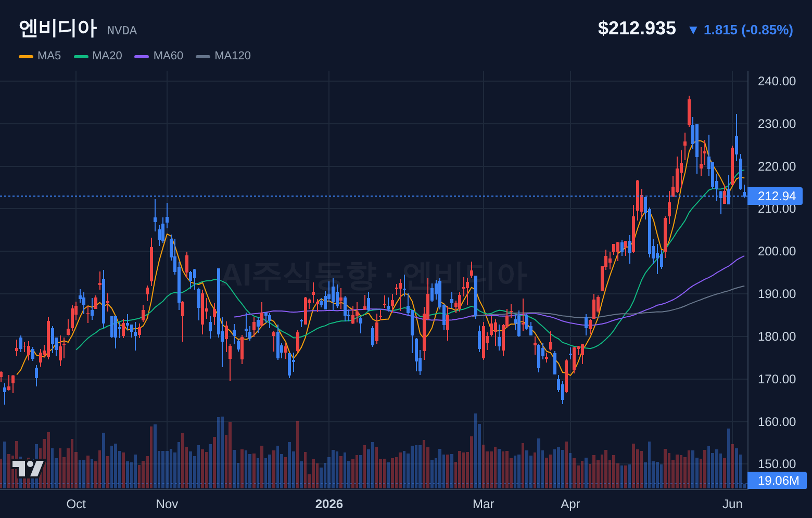This screenshot has height=518, width=812.
Task: Click the 190.00 price axis label
Action: tap(777, 294)
